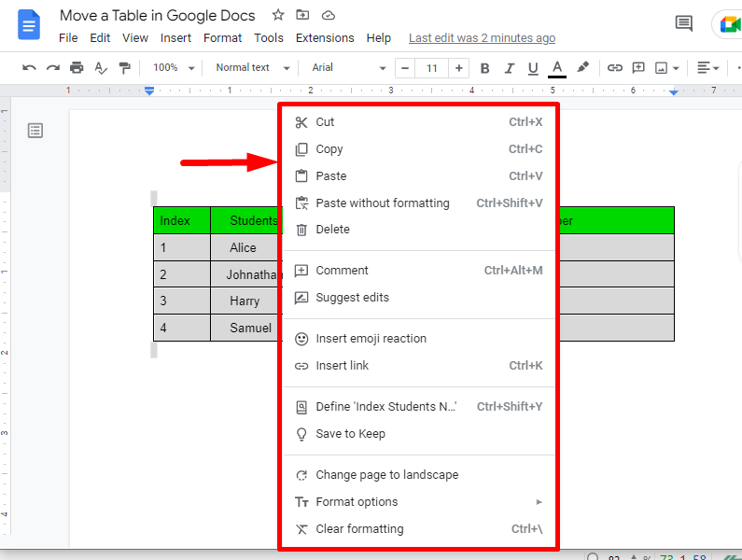Screen dimensions: 742x560
Task: Open the Move to folder icon
Action: (302, 15)
